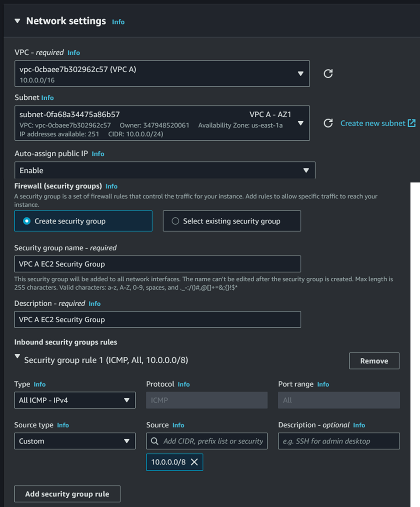Click the Remove button for rule 1

pos(374,361)
